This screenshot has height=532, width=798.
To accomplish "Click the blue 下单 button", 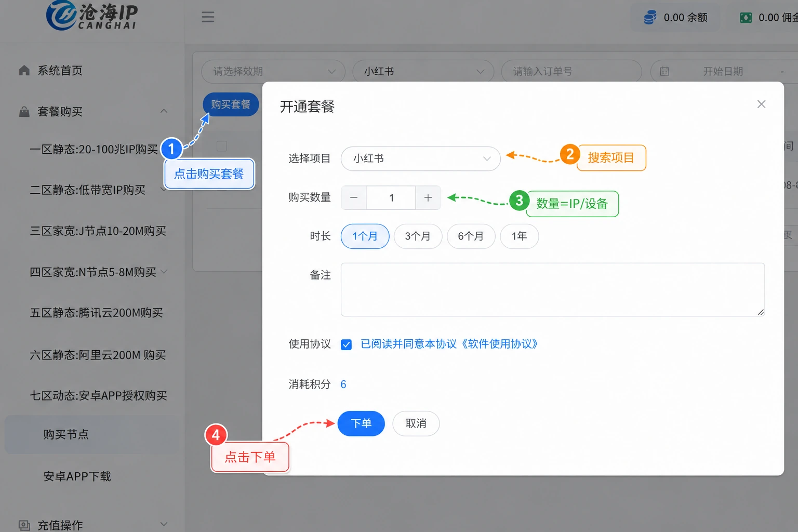I will tap(361, 423).
